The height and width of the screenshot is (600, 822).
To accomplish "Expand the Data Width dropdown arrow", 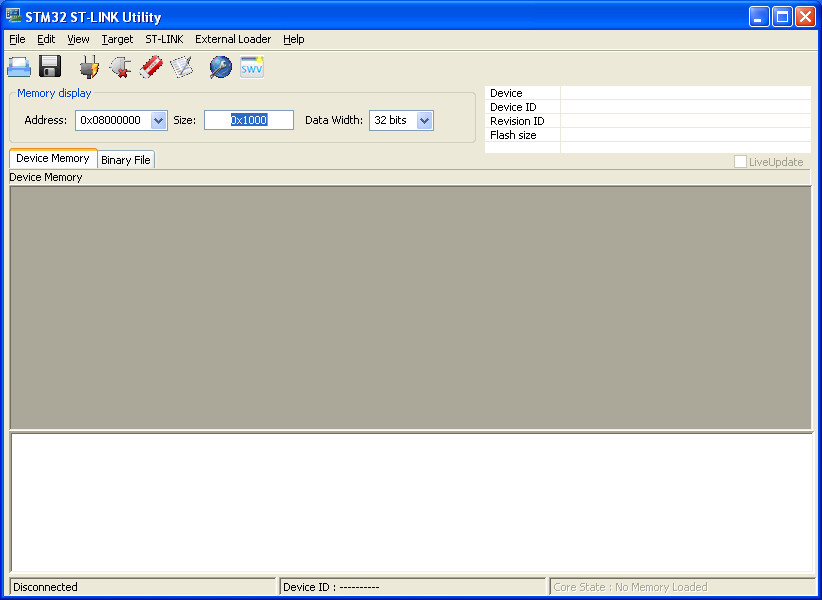I will point(425,121).
